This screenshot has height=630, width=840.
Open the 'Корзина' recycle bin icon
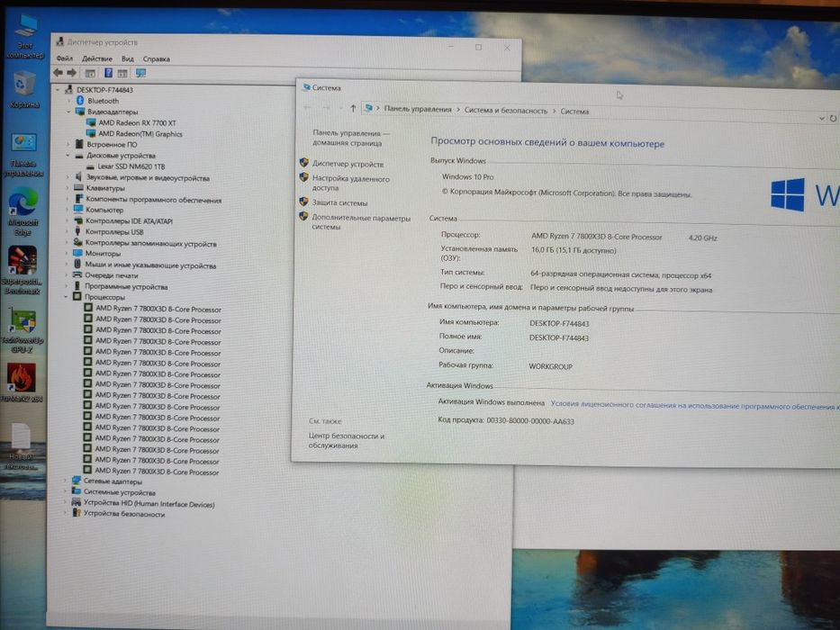(24, 90)
